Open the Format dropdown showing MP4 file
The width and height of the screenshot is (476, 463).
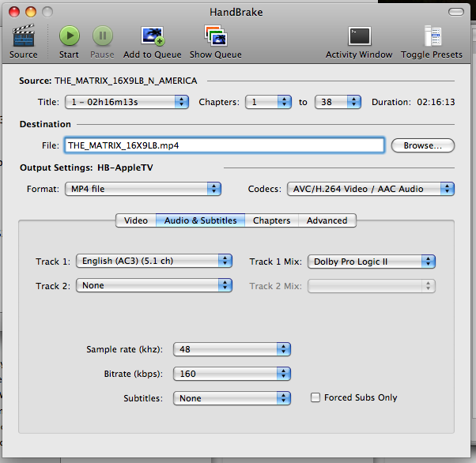click(143, 189)
